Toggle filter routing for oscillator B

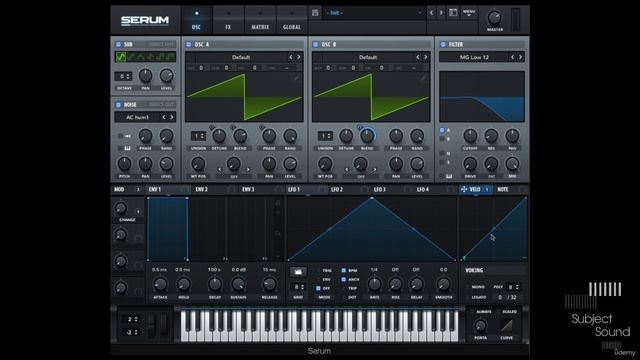click(442, 139)
